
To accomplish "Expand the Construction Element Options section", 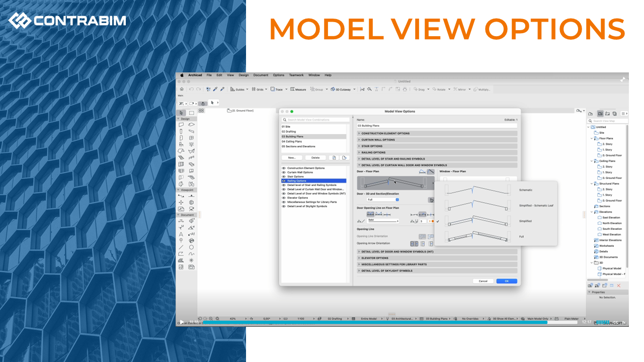I will click(x=437, y=133).
